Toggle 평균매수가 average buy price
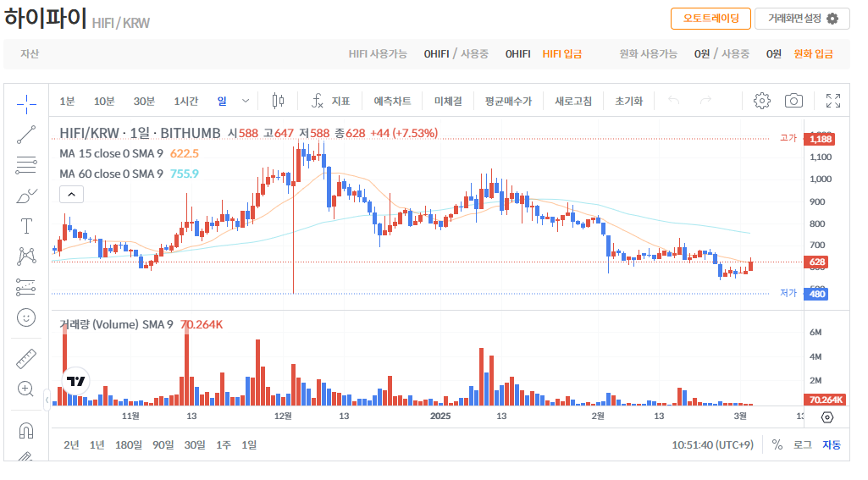Image resolution: width=868 pixels, height=480 pixels. click(x=508, y=102)
